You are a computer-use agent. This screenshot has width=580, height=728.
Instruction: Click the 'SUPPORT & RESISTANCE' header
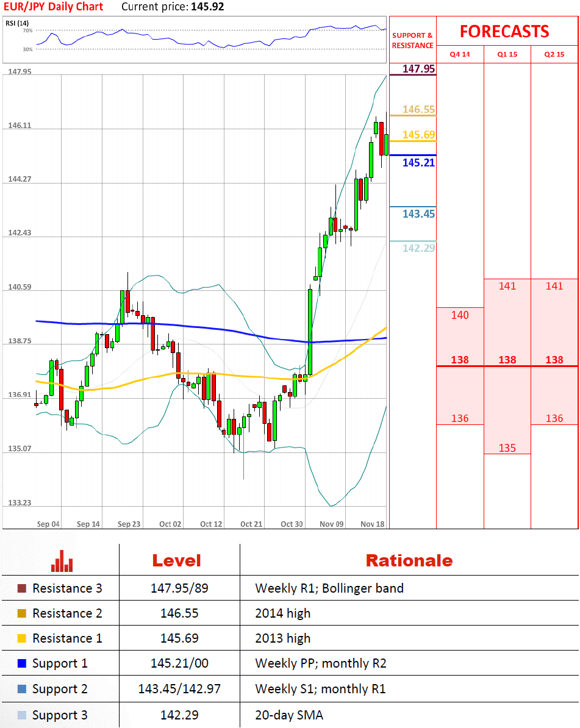point(412,40)
